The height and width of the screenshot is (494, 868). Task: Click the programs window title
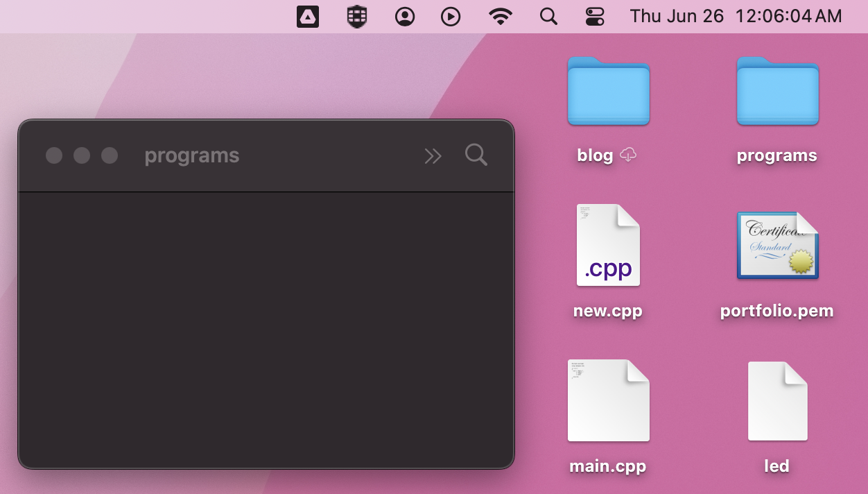[x=192, y=156]
